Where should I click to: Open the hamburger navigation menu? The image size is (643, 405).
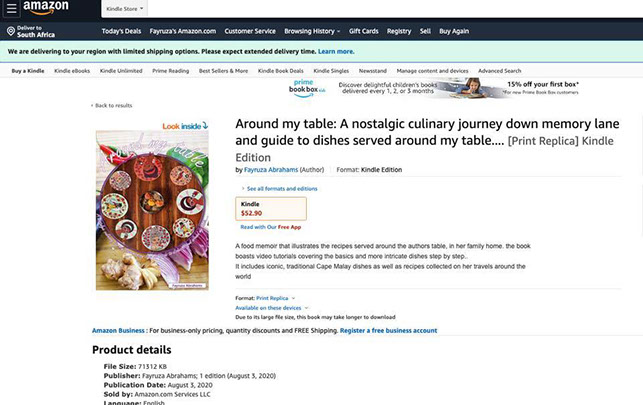coord(13,9)
